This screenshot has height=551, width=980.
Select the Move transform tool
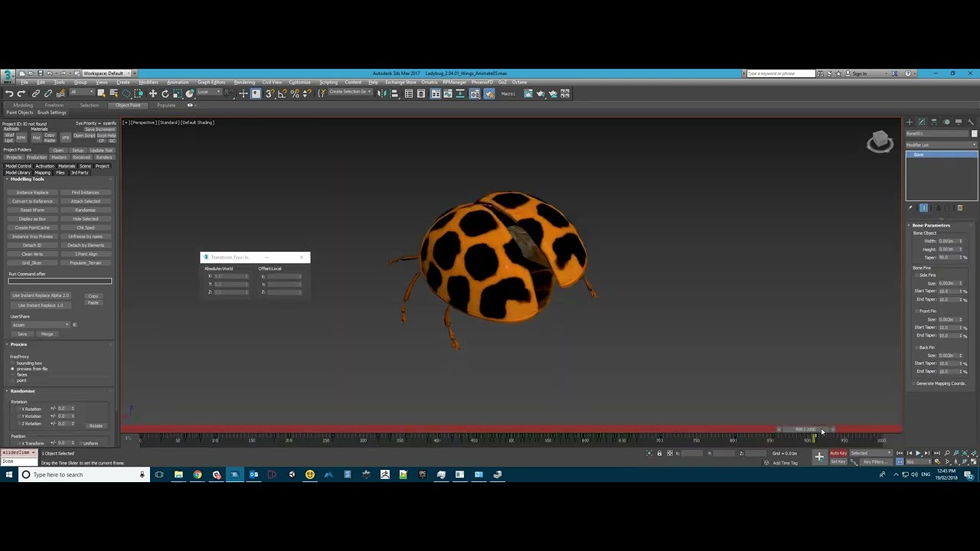[152, 93]
